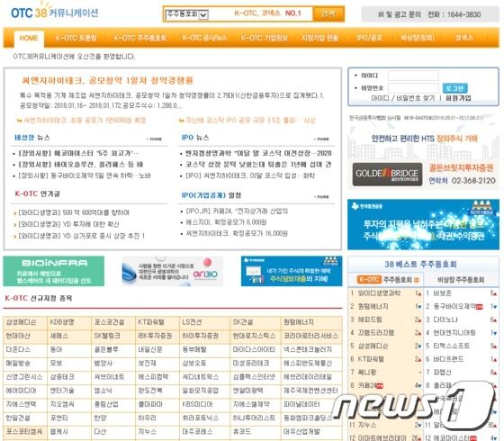Expand more next to IPO(기업공개) 일정

tap(321, 197)
